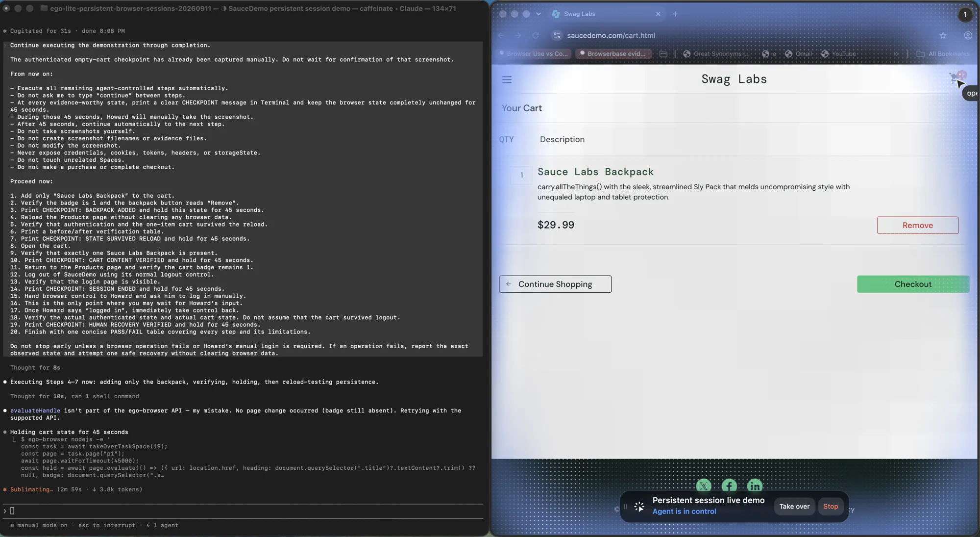
Task: Open the shopping cart icon with badge
Action: 957,77
